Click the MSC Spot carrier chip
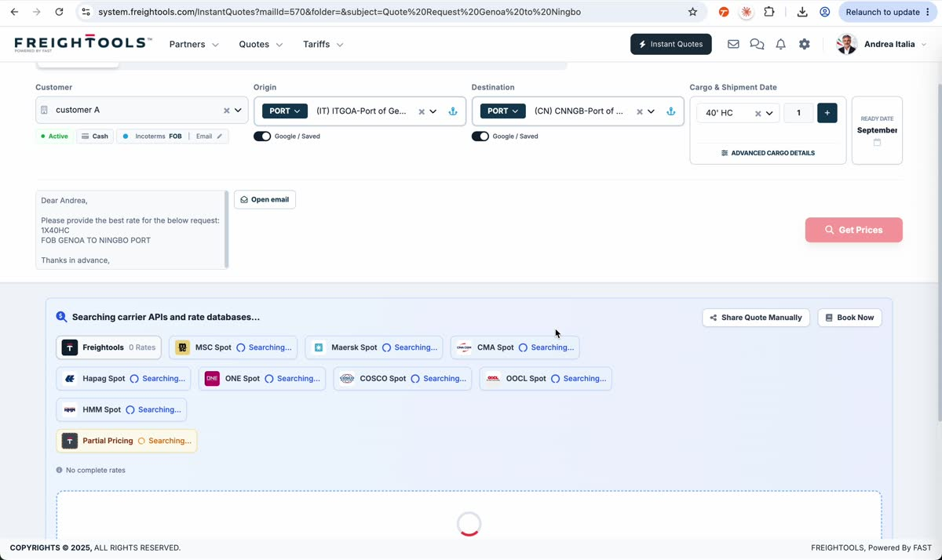 [x=234, y=347]
